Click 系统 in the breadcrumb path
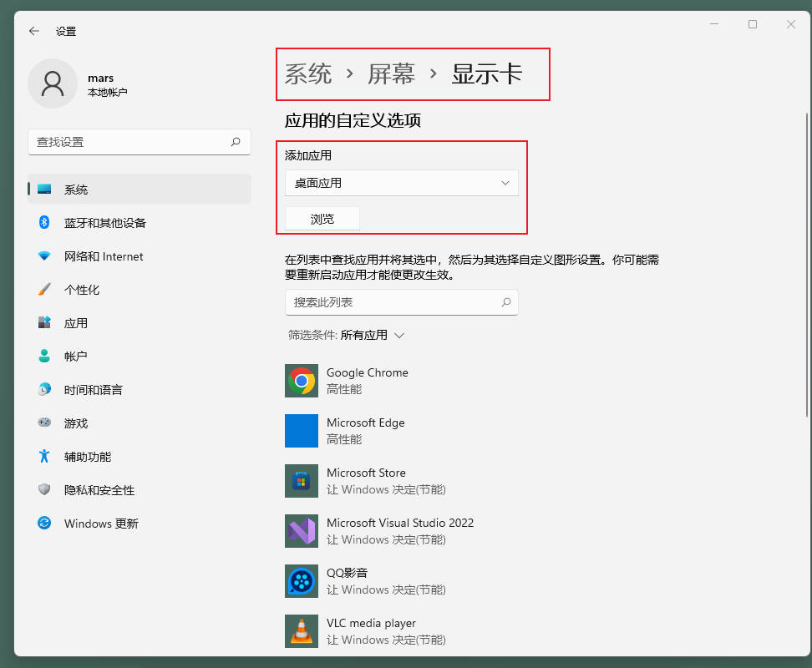This screenshot has width=812, height=668. point(308,73)
